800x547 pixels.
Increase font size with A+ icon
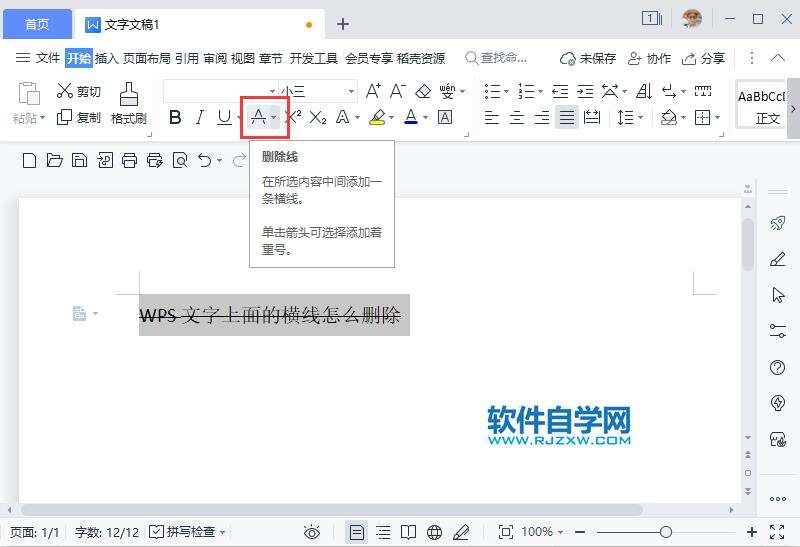(373, 91)
